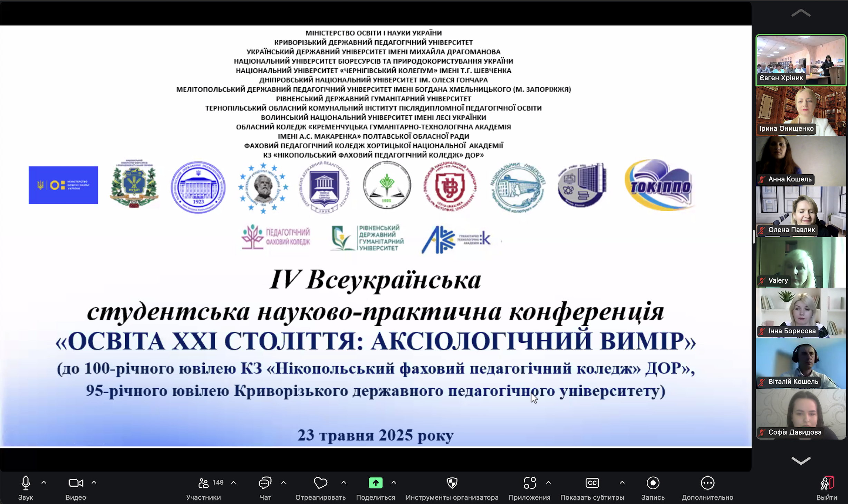
Task: Click the Leave meeting icon
Action: coord(827,483)
